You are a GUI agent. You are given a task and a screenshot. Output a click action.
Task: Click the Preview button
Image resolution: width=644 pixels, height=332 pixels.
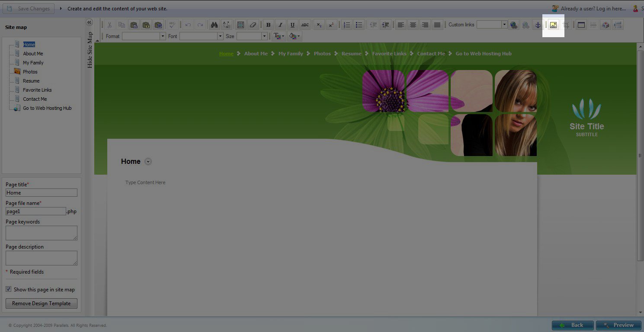[618, 325]
